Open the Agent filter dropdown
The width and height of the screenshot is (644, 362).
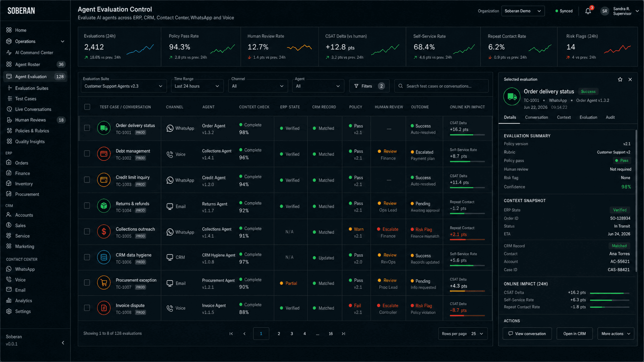318,86
